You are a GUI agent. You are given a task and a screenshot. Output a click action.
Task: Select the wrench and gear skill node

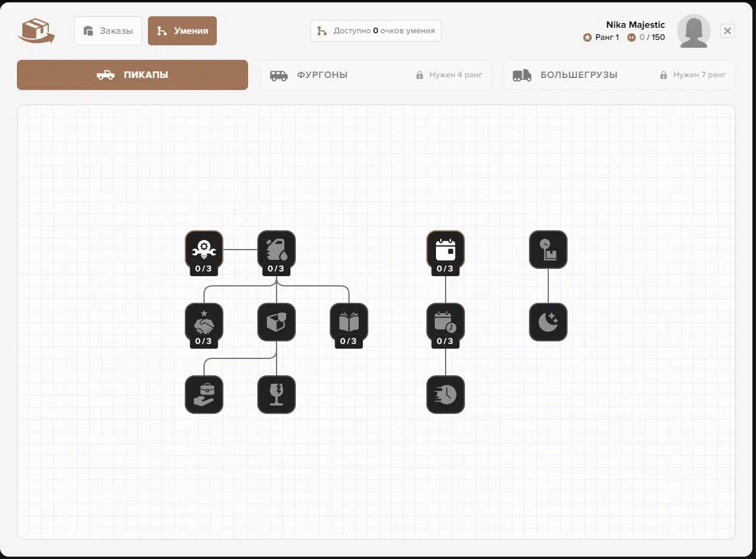point(204,250)
